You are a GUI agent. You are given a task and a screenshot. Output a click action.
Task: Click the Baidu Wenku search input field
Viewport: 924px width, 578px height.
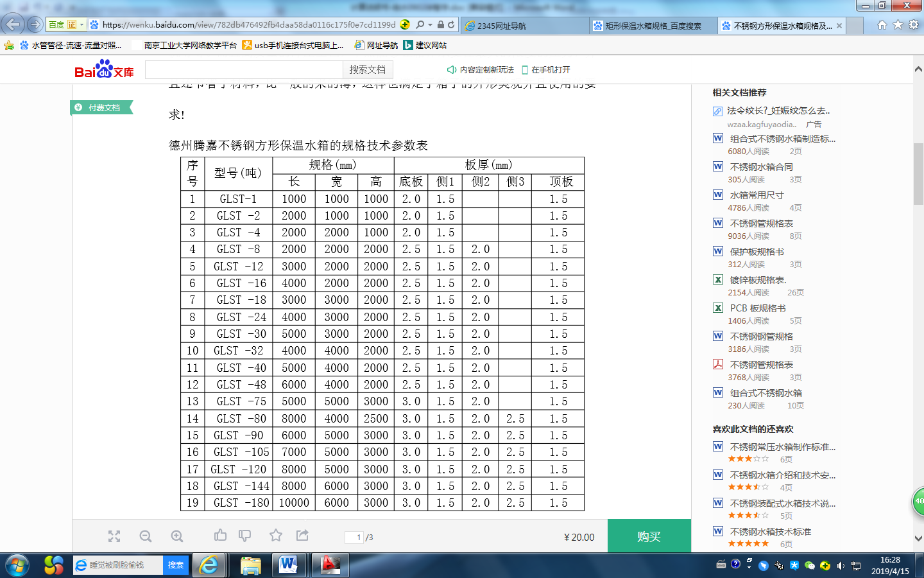(x=244, y=69)
